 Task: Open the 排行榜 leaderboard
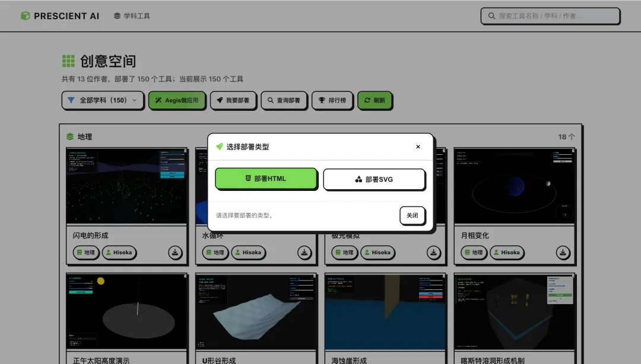click(x=332, y=100)
